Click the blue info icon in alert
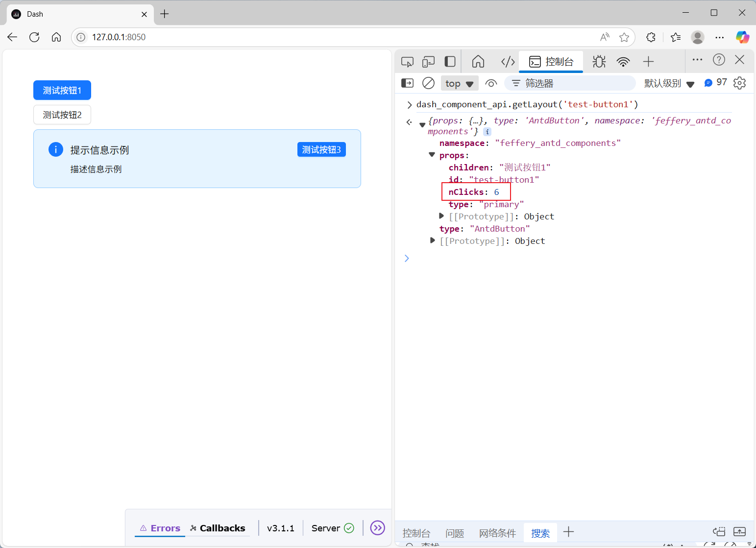756x548 pixels. pos(56,149)
